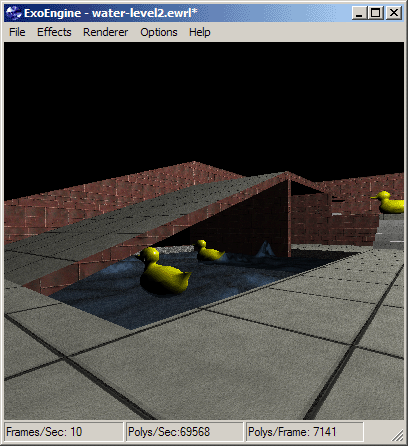
Task: Maximize the ExoEngine window
Action: click(376, 13)
